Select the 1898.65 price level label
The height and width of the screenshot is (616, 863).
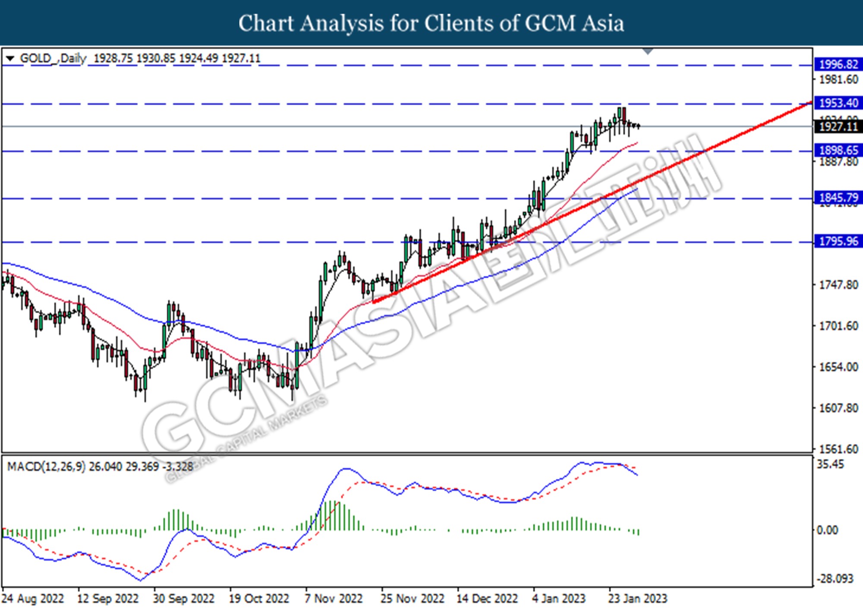click(838, 151)
